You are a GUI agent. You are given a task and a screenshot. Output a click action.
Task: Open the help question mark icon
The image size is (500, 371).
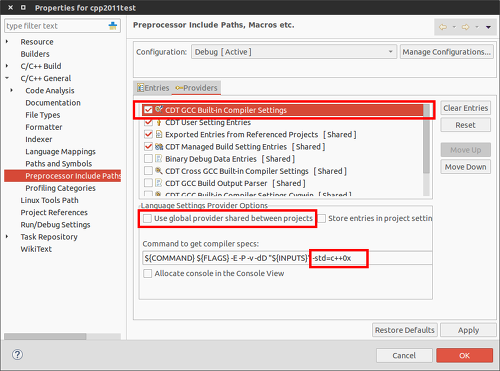point(17,354)
